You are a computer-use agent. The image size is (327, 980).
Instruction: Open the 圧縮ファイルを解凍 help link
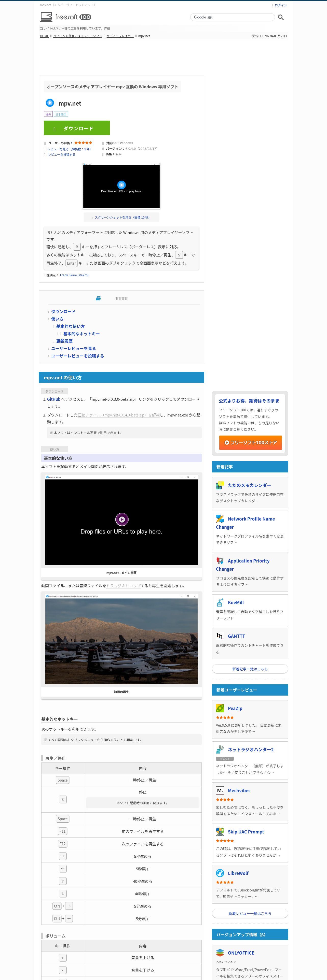[x=119, y=415]
